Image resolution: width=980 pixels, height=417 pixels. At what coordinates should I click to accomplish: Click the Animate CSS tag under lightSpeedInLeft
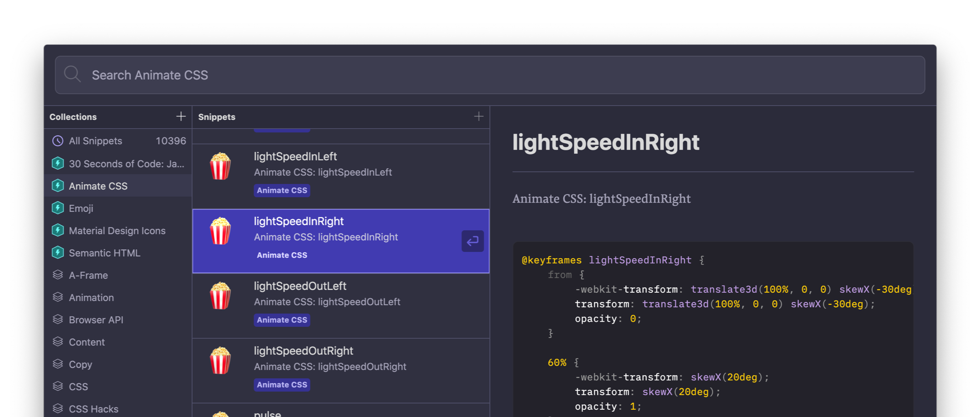(x=282, y=190)
